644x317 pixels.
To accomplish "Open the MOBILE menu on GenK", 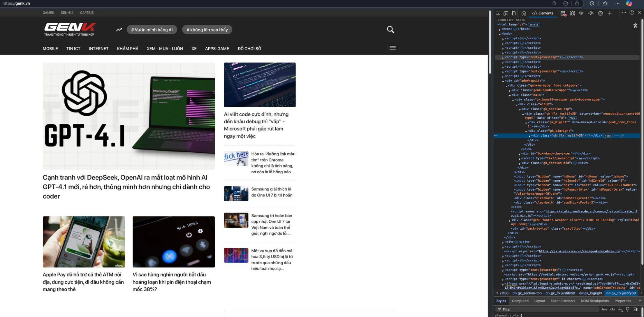I will pyautogui.click(x=50, y=49).
